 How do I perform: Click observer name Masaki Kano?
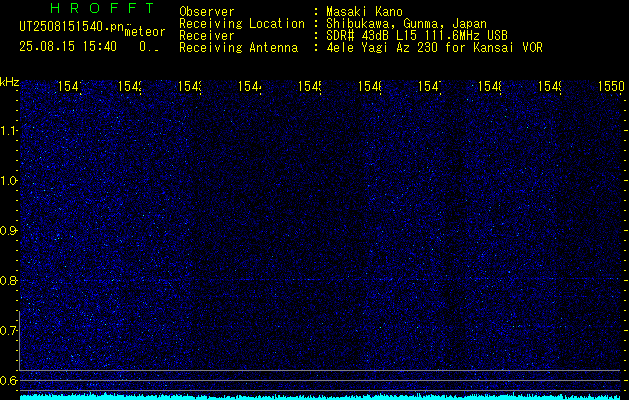click(x=364, y=12)
